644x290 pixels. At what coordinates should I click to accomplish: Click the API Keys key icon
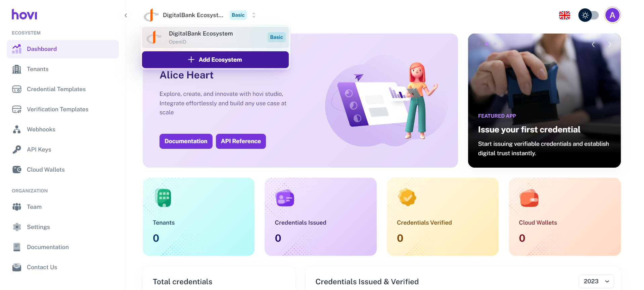tap(16, 150)
